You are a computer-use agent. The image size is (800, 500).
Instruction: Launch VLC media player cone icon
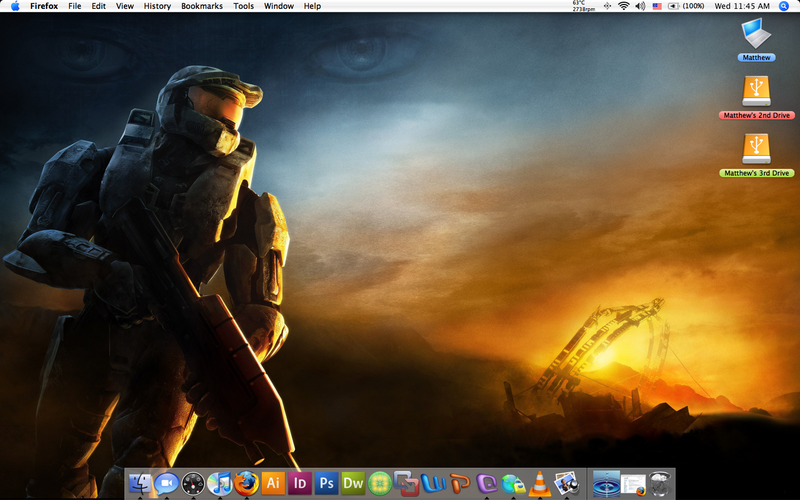[540, 483]
